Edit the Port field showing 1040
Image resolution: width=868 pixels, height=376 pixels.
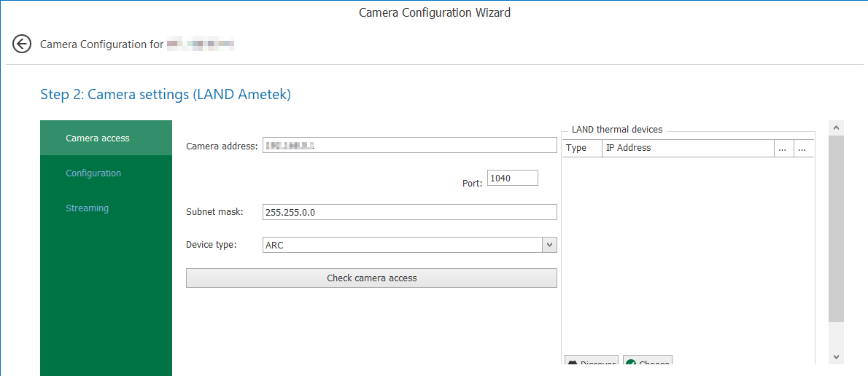click(x=513, y=178)
